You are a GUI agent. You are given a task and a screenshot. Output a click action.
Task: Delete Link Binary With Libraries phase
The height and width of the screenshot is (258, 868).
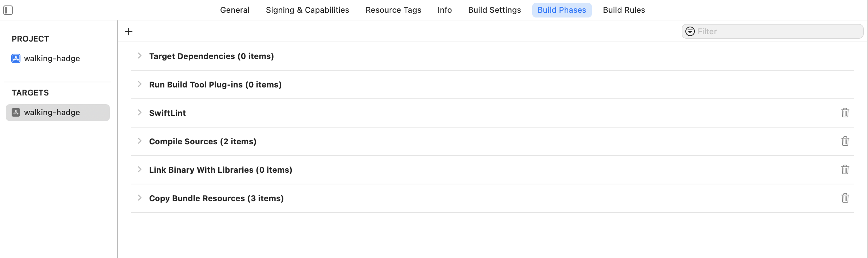point(845,169)
